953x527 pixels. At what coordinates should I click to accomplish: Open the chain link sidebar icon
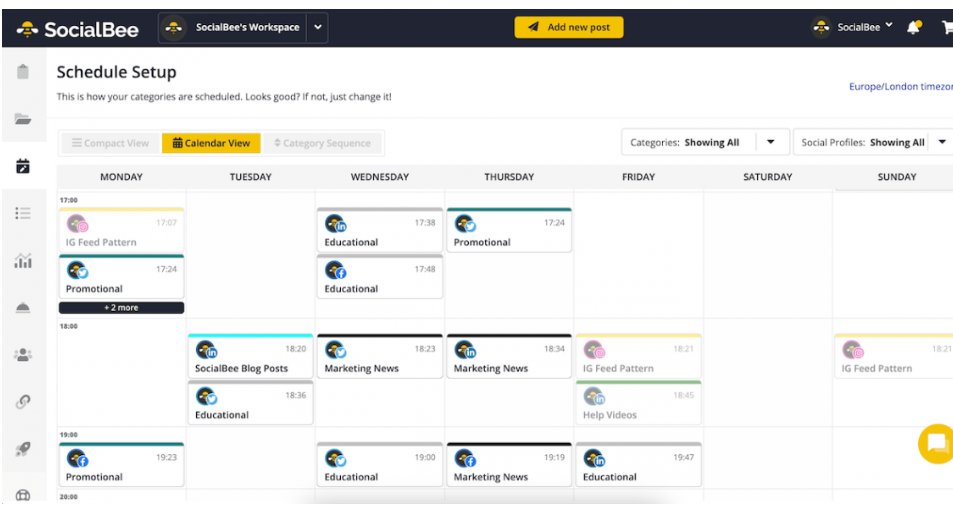(23, 402)
